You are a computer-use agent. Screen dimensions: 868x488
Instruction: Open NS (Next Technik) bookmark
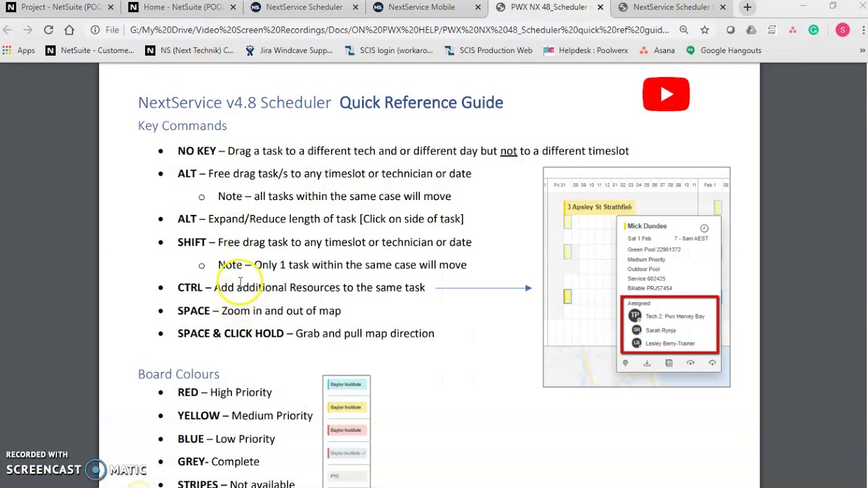point(189,50)
